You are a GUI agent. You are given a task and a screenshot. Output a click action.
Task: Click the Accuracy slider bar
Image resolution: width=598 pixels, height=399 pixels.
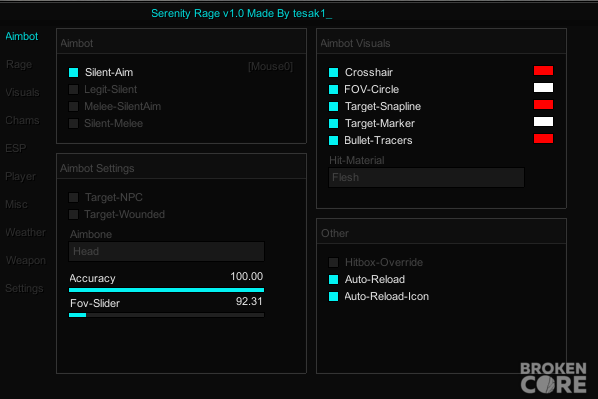pos(166,290)
